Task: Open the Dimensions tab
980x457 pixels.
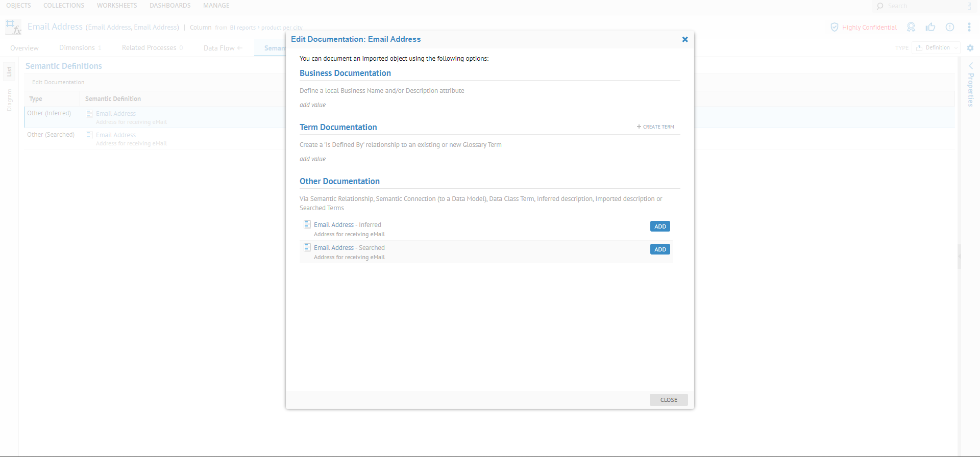Action: pyautogui.click(x=77, y=48)
